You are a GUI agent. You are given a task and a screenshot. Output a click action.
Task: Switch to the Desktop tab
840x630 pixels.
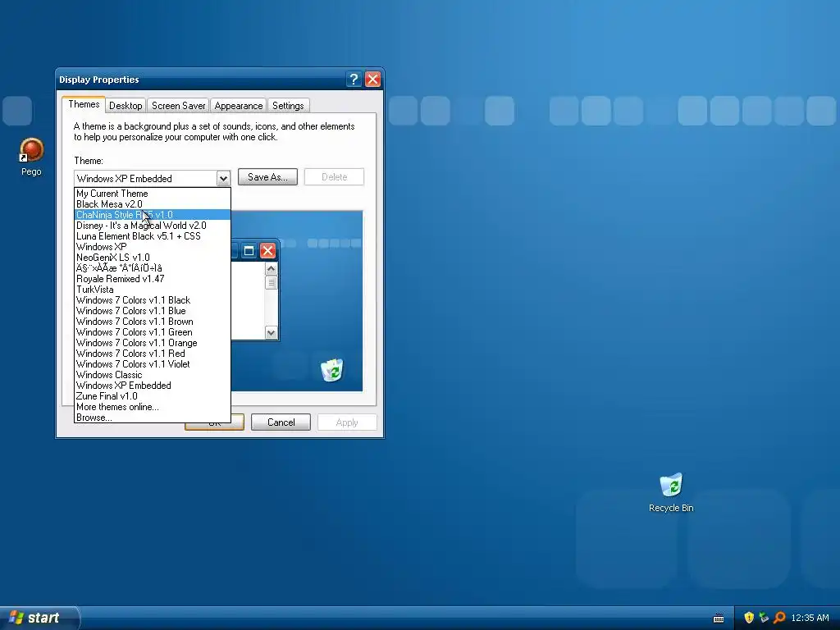(x=126, y=106)
